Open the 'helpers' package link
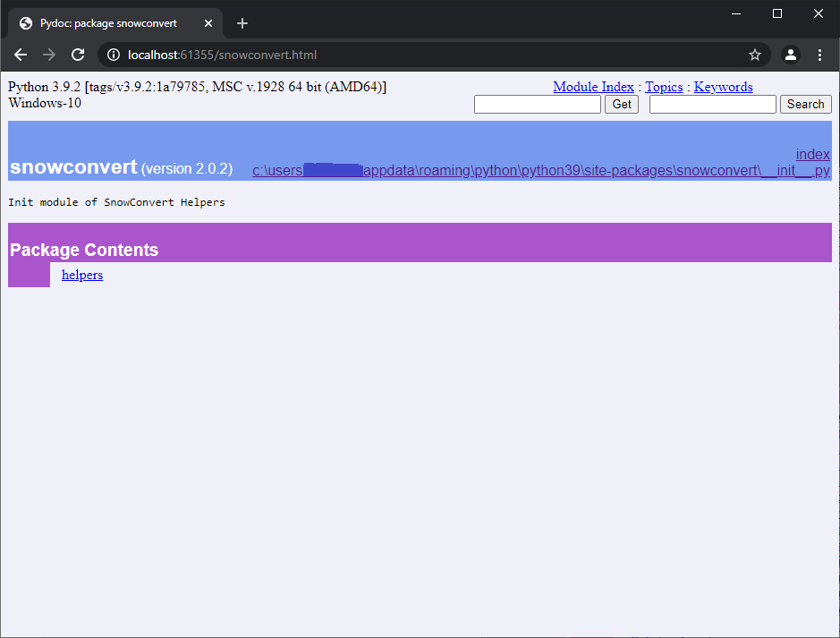 point(81,275)
